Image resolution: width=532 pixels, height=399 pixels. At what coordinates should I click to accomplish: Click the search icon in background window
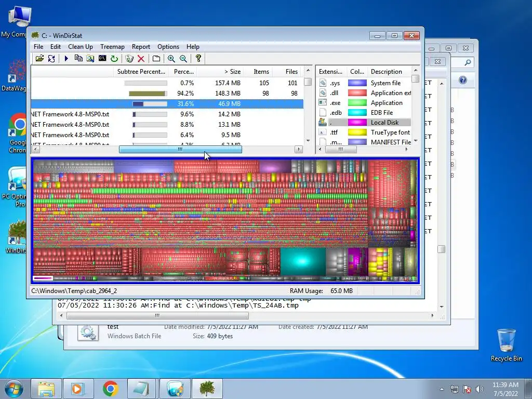[x=468, y=62]
